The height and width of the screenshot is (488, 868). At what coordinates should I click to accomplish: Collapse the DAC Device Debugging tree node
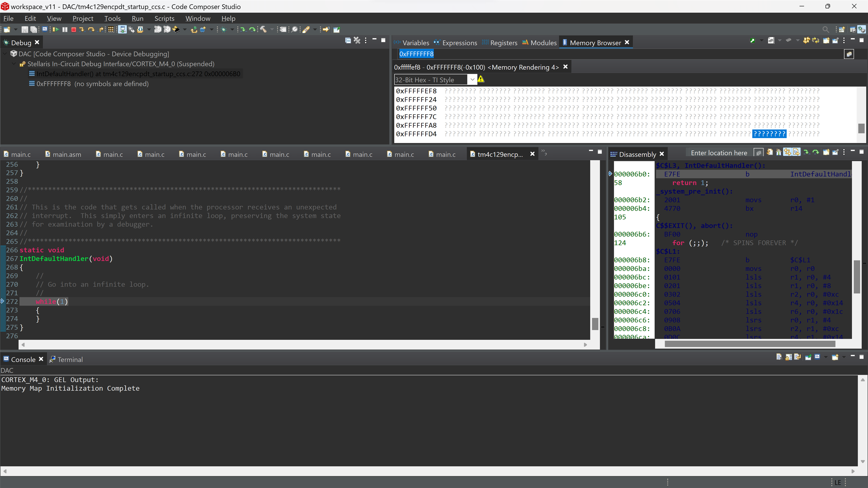5,54
